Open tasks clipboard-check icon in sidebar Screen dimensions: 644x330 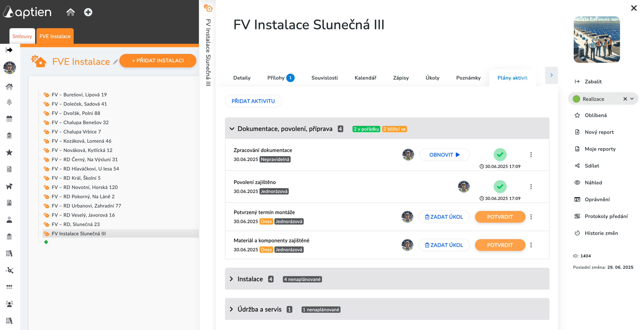pos(9,135)
